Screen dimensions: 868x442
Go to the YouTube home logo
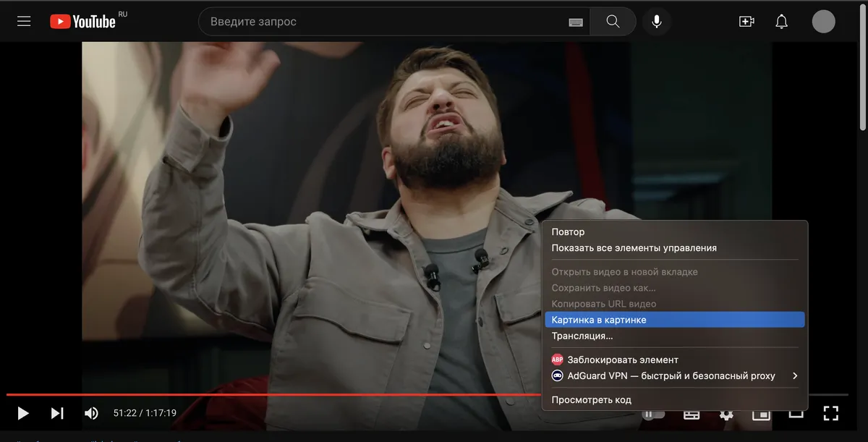point(83,22)
